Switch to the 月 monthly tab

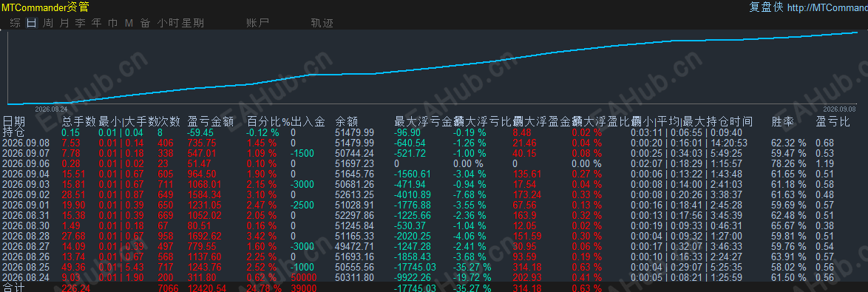[x=64, y=23]
